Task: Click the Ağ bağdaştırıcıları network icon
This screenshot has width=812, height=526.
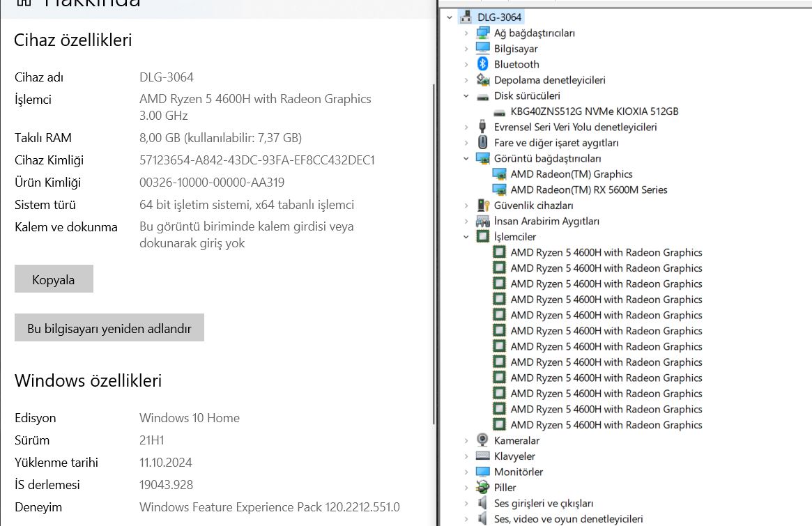Action: pos(482,33)
